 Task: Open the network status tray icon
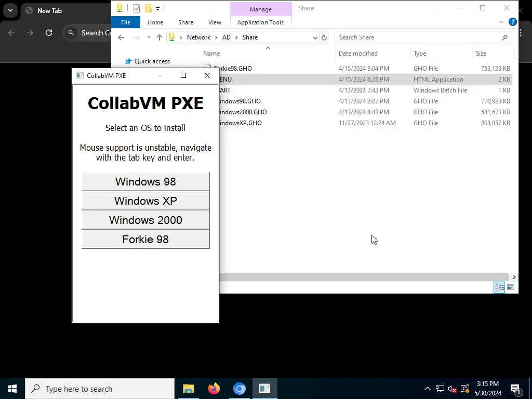pyautogui.click(x=440, y=389)
